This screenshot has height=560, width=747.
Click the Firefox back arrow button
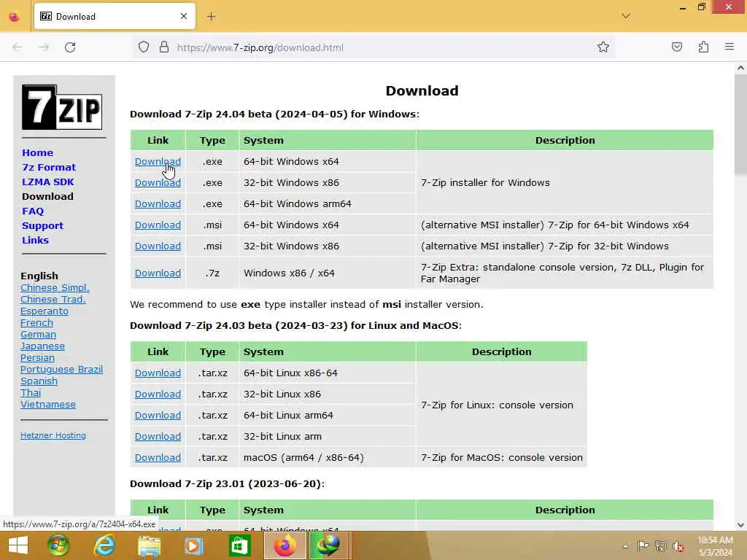click(x=18, y=47)
